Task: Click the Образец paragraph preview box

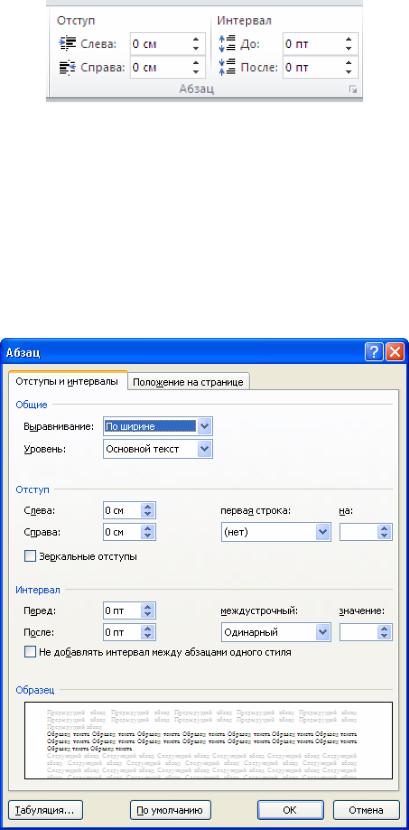Action: (x=208, y=741)
